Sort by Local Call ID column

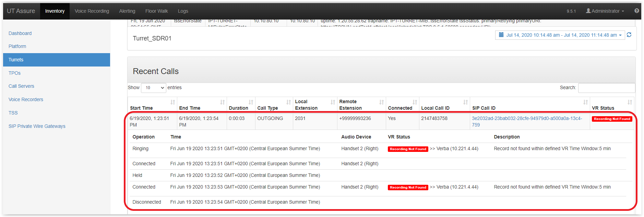(444, 105)
